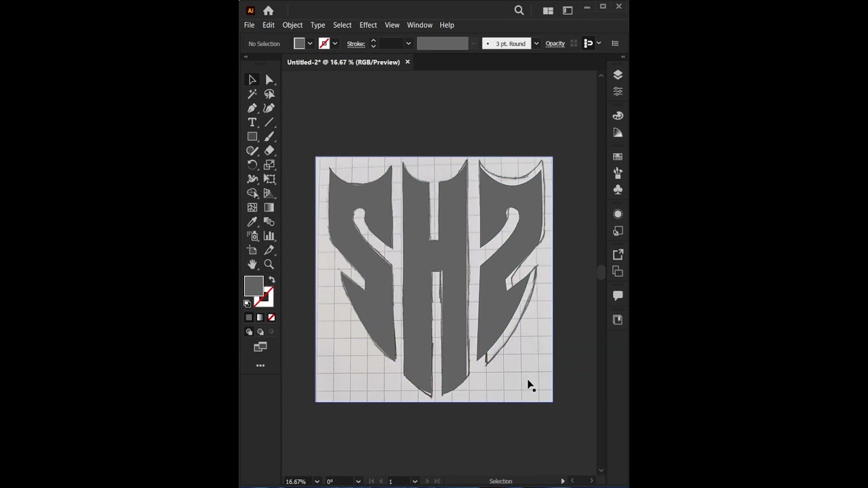Activate the Blend tool
Viewport: 868px width, 488px height.
click(269, 222)
